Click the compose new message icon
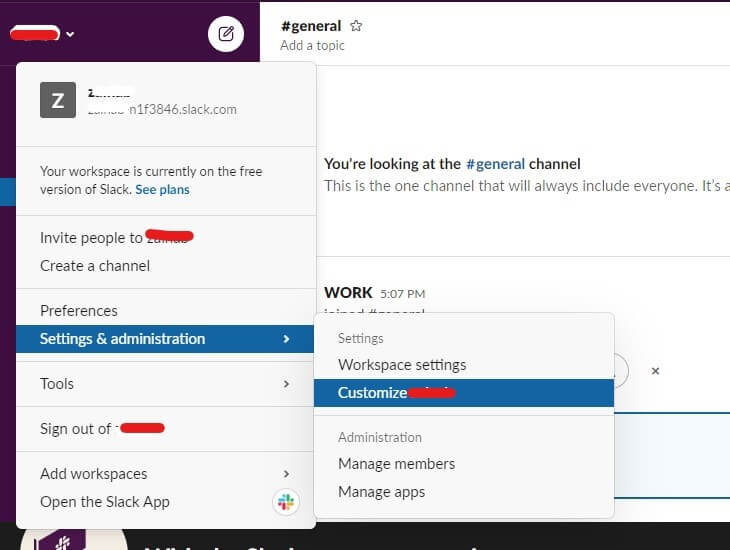The height and width of the screenshot is (550, 730). point(226,35)
